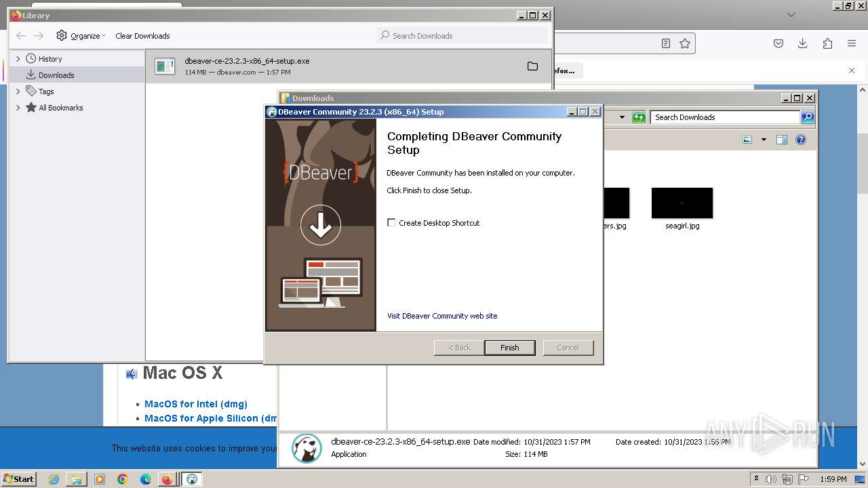The image size is (868, 488).
Task: Change Explorer view with the view icon
Action: [747, 140]
